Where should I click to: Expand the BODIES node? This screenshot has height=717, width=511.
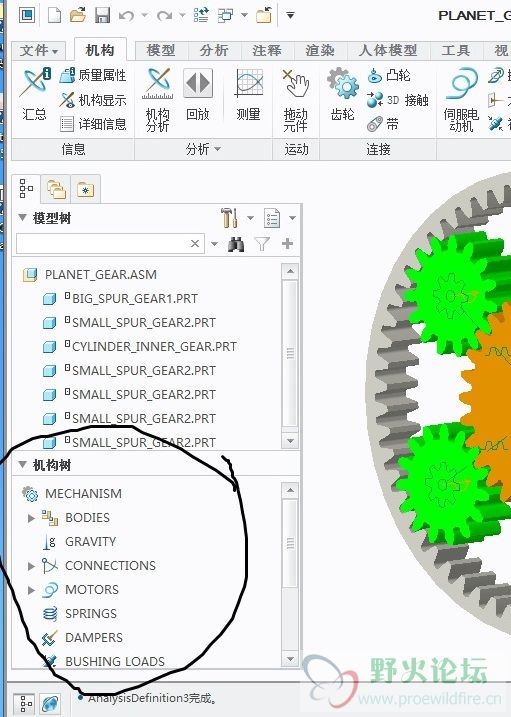pyautogui.click(x=31, y=518)
